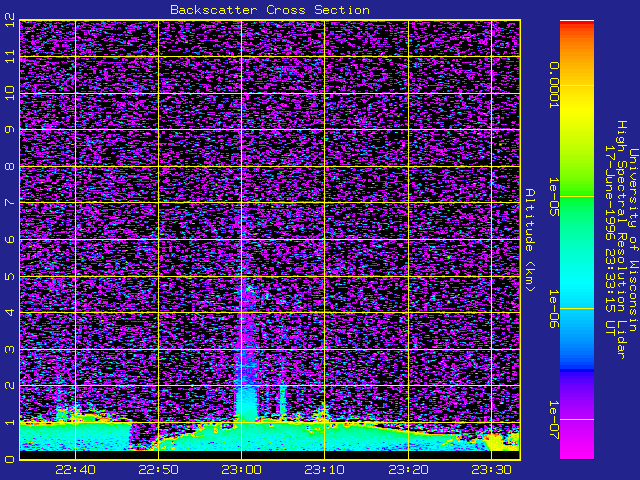Click the altitude axis label 8
640x480 pixels.
10,166
